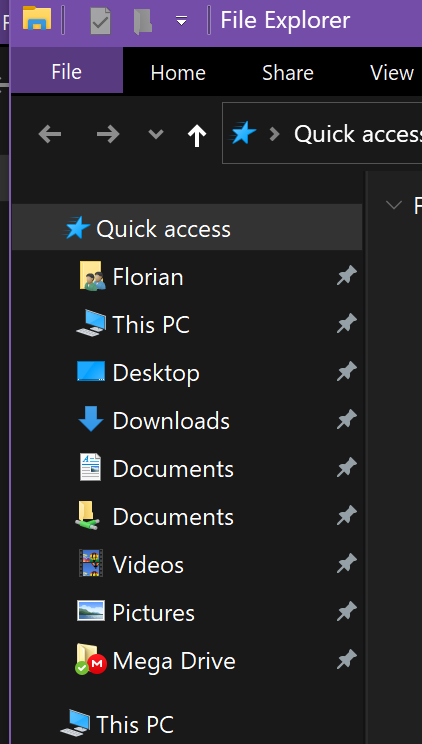The height and width of the screenshot is (744, 422).
Task: Click the pin icon next to Downloads
Action: 347,420
